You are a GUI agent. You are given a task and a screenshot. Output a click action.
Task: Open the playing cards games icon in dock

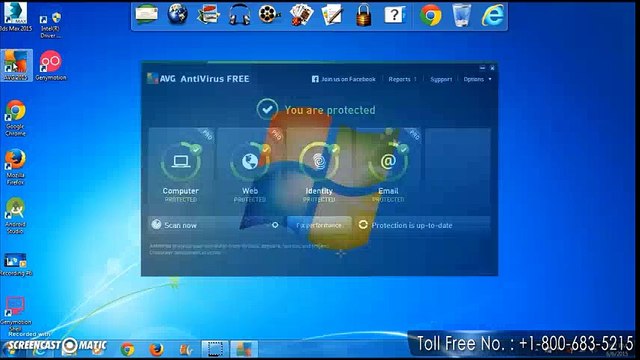[301, 15]
